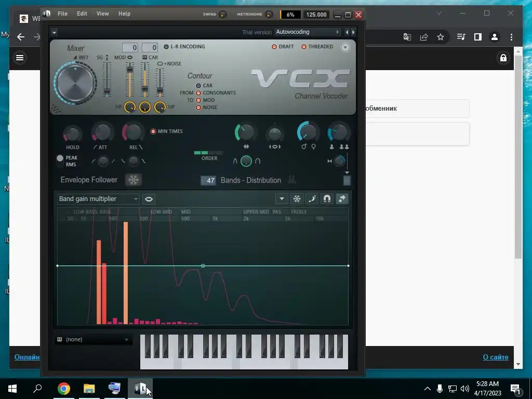Click the release curve small knob
Image resolution: width=532 pixels, height=399 pixels.
(134, 161)
